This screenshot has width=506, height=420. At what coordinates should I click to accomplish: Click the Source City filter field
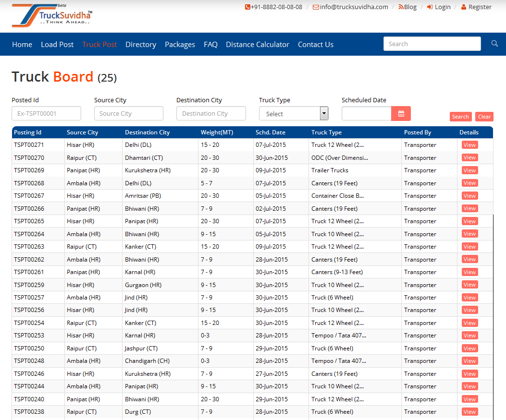[128, 114]
